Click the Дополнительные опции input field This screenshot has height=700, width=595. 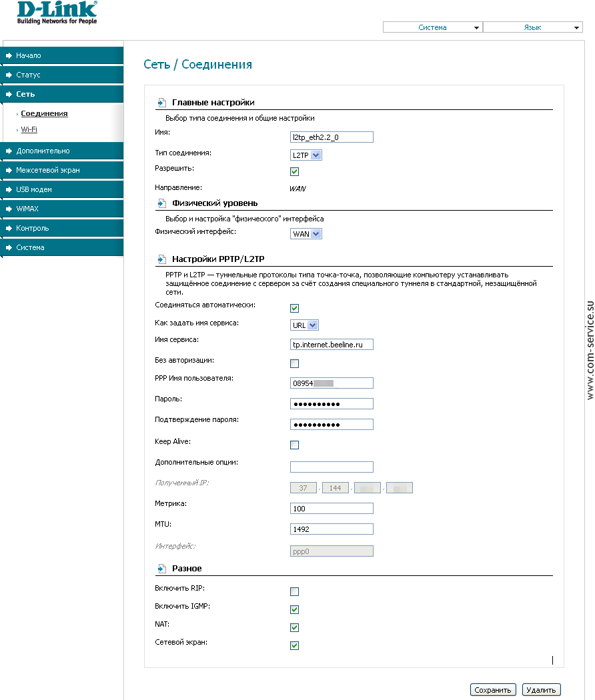[x=332, y=467]
